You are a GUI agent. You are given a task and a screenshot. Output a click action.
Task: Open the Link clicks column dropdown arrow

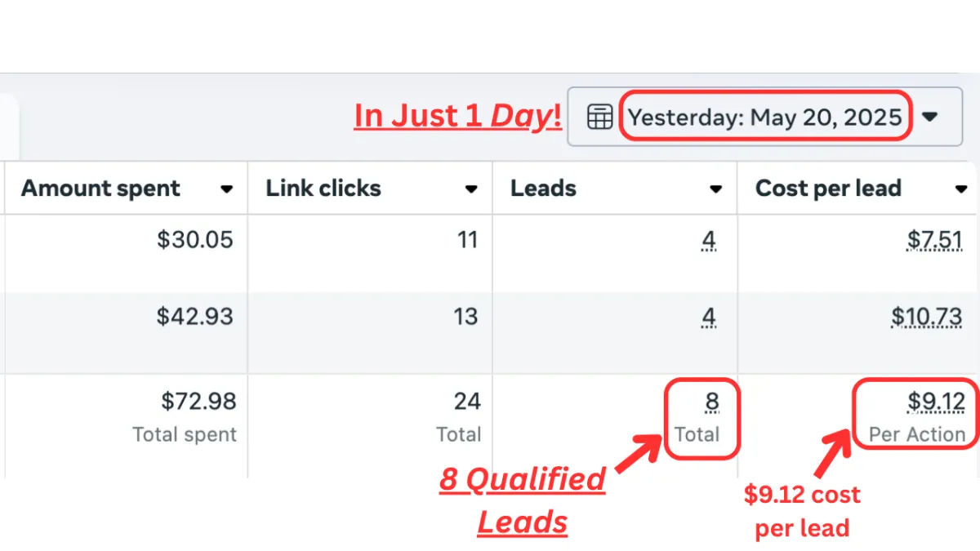(471, 189)
